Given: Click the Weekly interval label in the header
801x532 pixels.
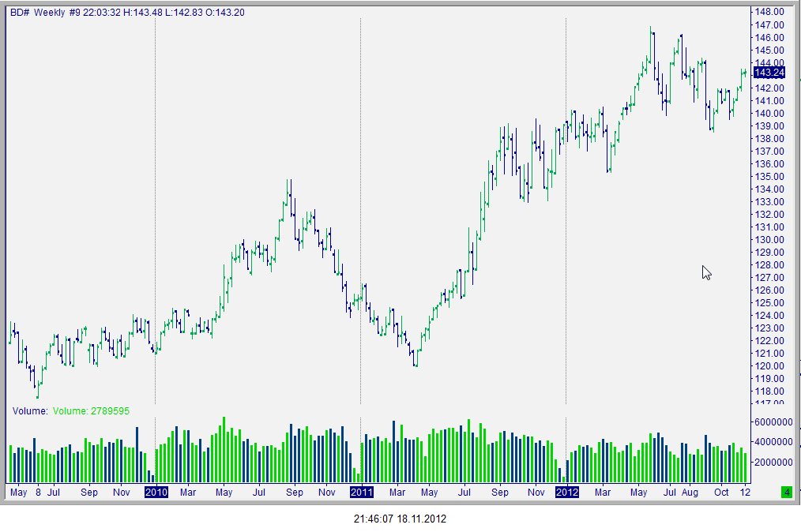Looking at the screenshot, I should pos(49,13).
